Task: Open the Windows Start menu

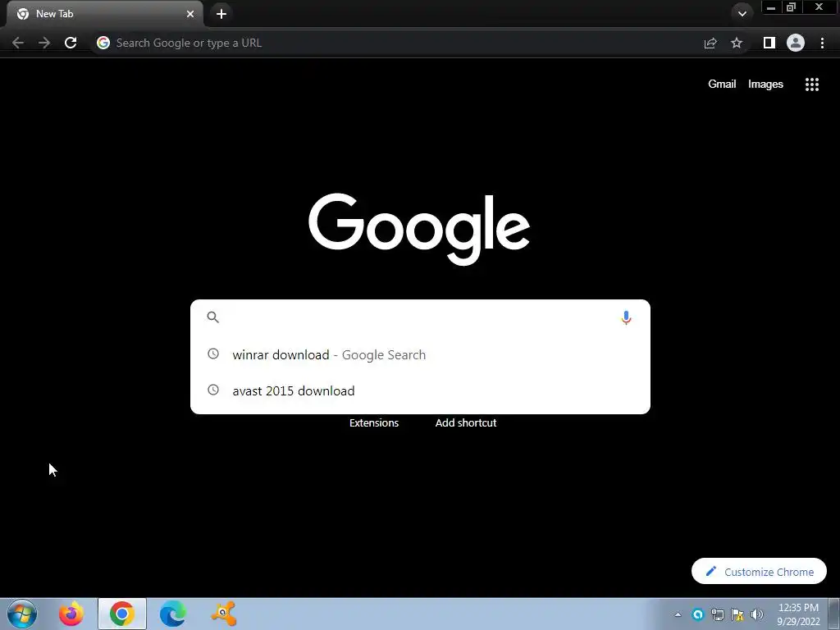Action: [x=22, y=614]
